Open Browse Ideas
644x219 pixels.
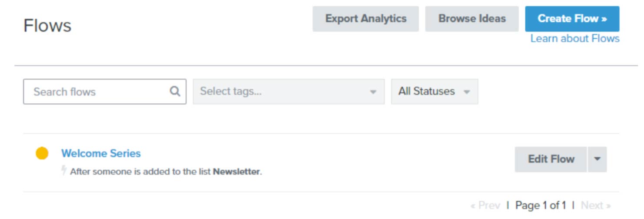(x=472, y=19)
